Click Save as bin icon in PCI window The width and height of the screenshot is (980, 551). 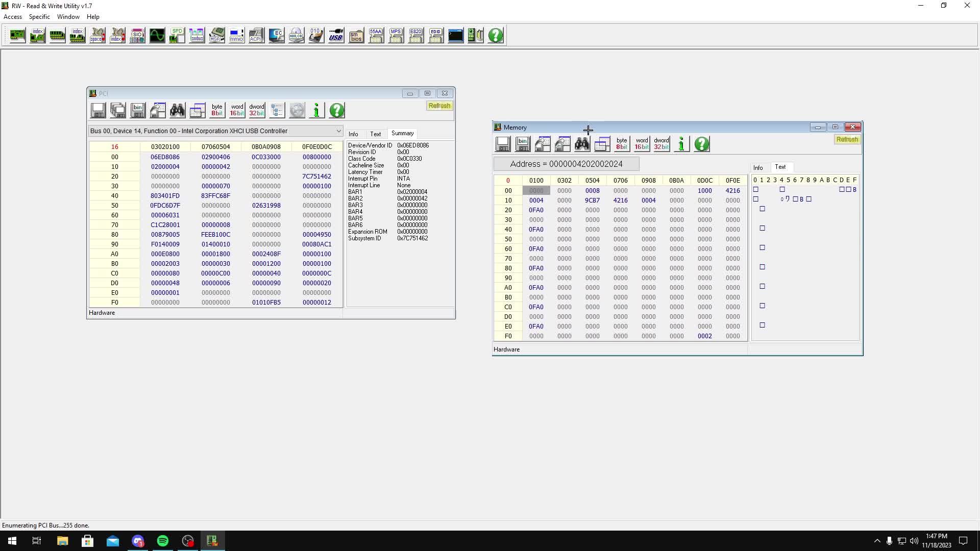point(138,110)
